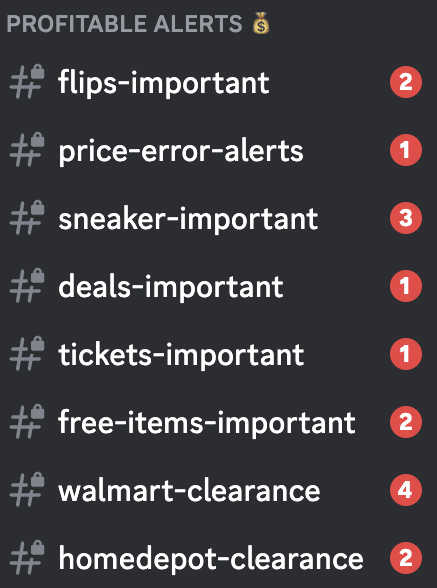The image size is (437, 588).
Task: Select the locked hash icon beside free-items-important
Action: (27, 422)
